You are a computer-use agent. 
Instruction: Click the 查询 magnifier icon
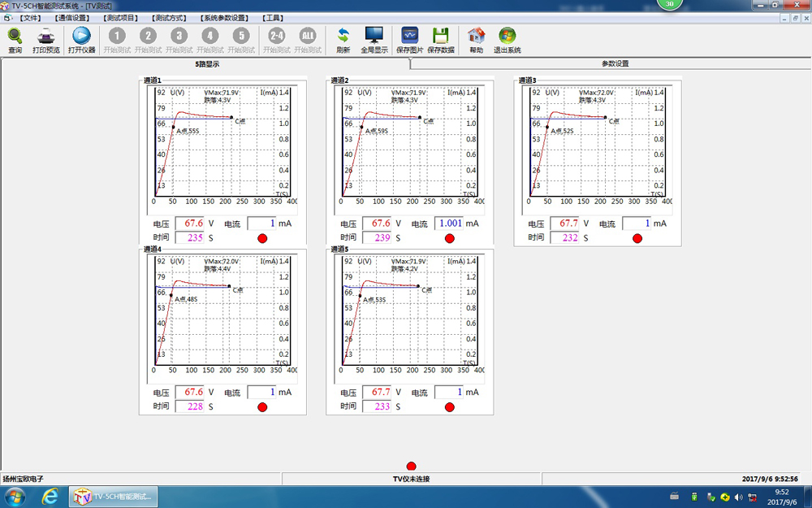pos(15,37)
